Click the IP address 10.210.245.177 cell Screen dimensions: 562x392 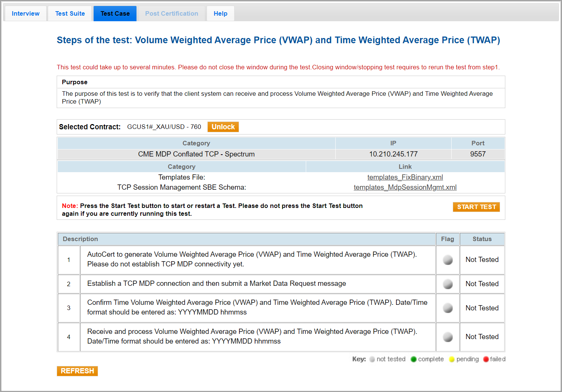[393, 154]
